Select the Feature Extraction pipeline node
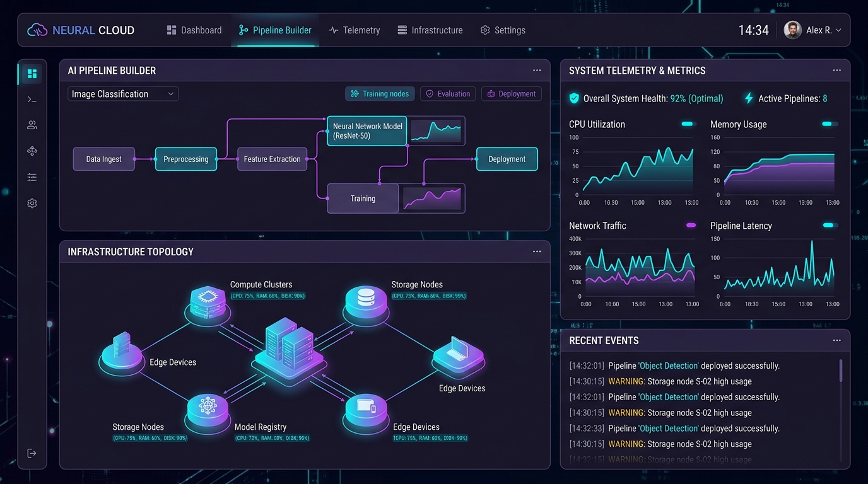Image resolution: width=868 pixels, height=484 pixels. pyautogui.click(x=272, y=159)
